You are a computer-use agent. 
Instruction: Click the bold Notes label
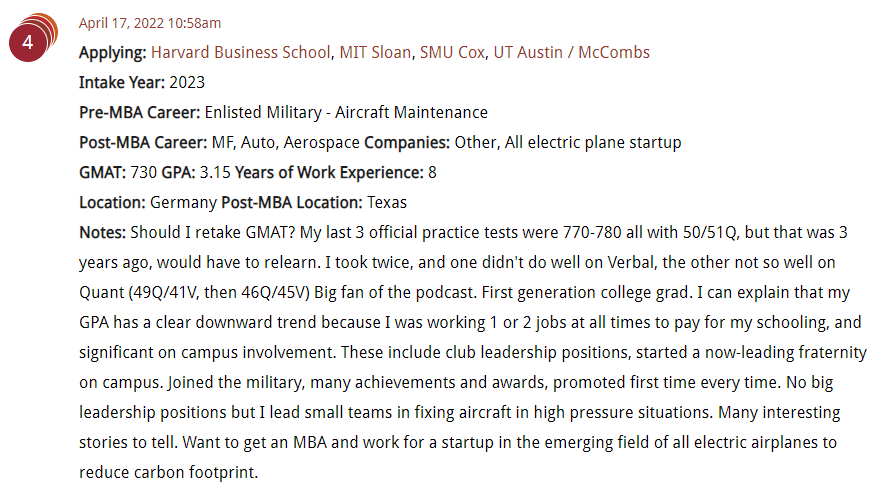[x=103, y=232]
